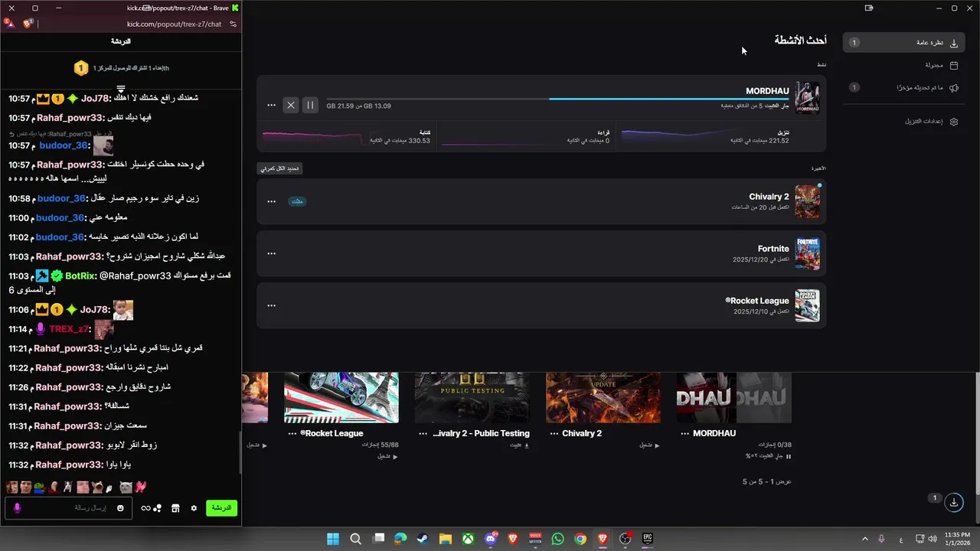Open more options for Chivalry 2 activity row
Image resolution: width=980 pixels, height=551 pixels.
point(271,201)
